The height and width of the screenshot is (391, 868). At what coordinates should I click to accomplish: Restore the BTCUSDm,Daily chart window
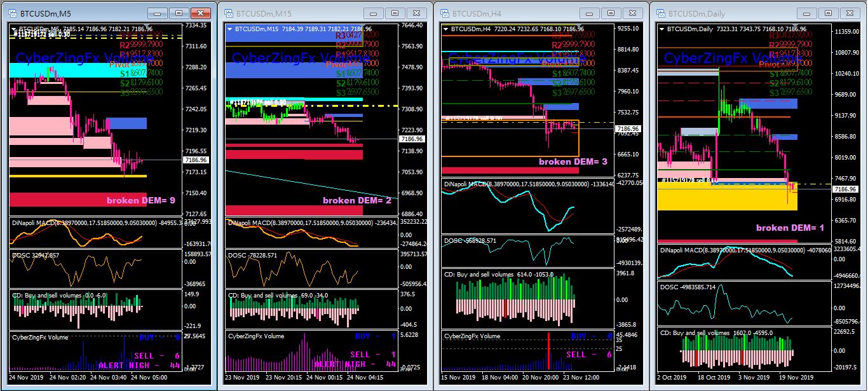[x=827, y=13]
